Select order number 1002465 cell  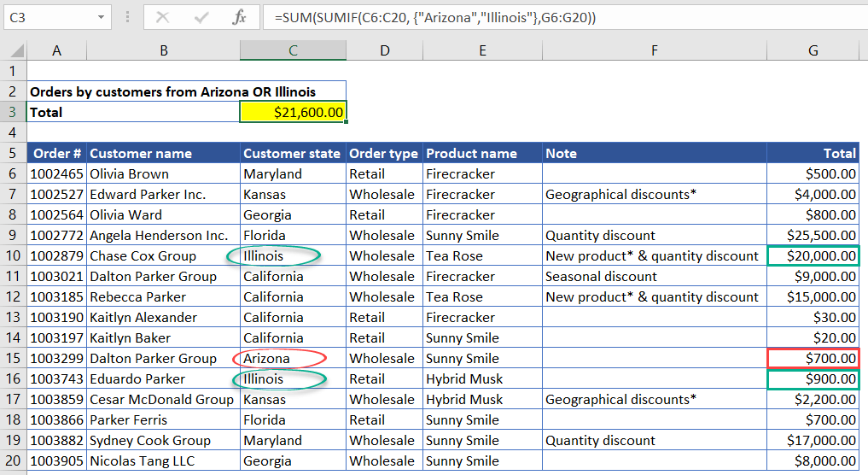click(56, 174)
